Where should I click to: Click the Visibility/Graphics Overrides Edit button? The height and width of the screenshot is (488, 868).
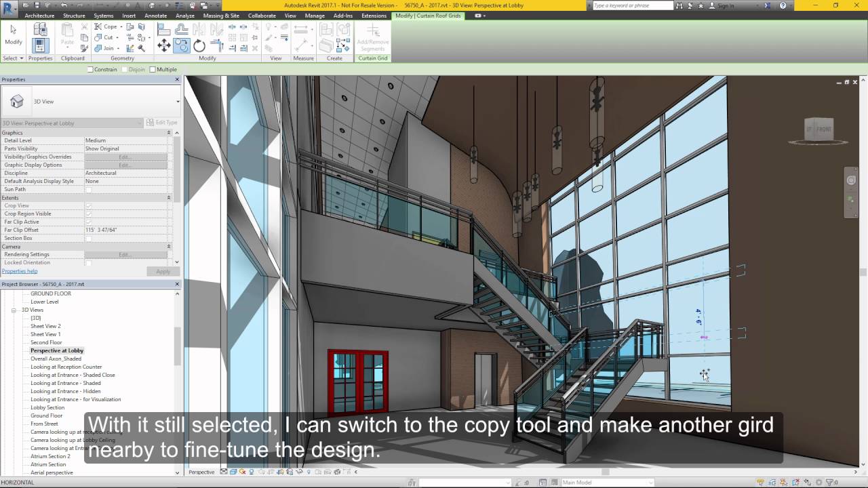point(125,157)
